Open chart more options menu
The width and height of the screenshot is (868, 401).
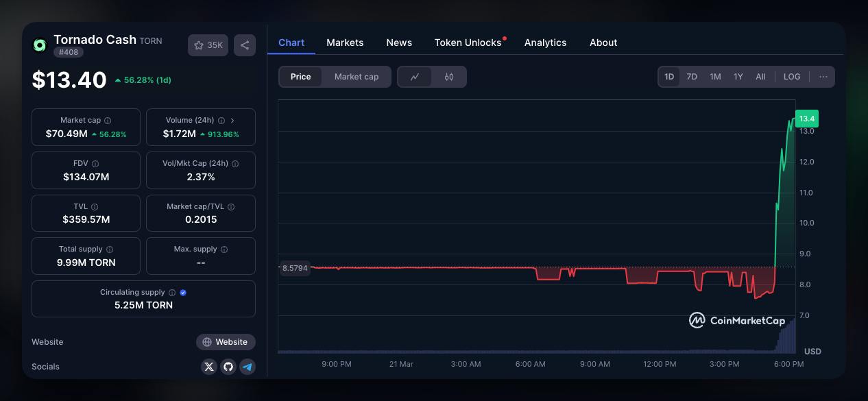point(823,77)
